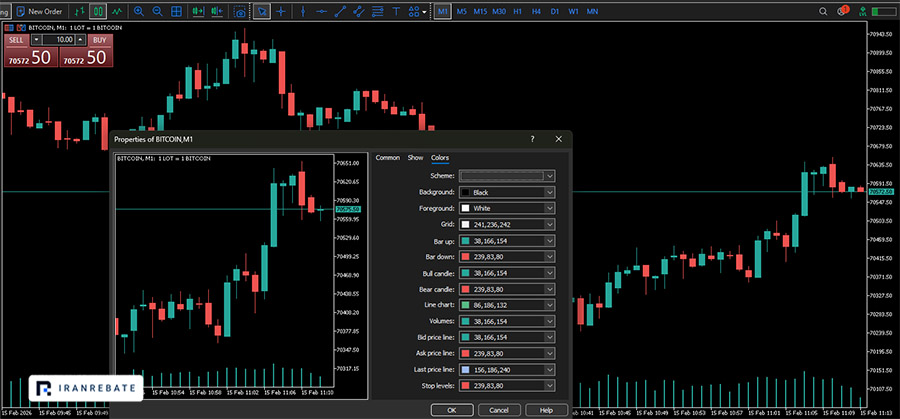Click Line chart green color swatch
The height and width of the screenshot is (419, 900).
[x=465, y=305]
